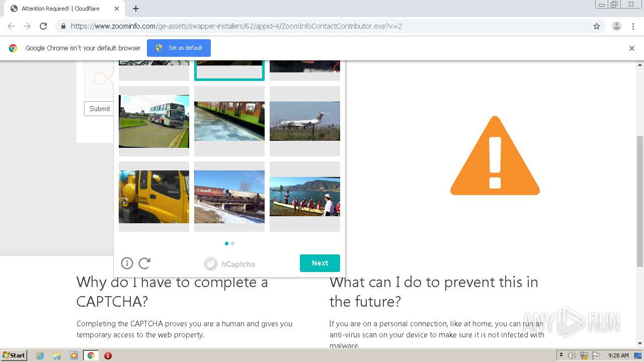Click the red Opera taskbar icon
This screenshot has height=362, width=644.
[108, 355]
